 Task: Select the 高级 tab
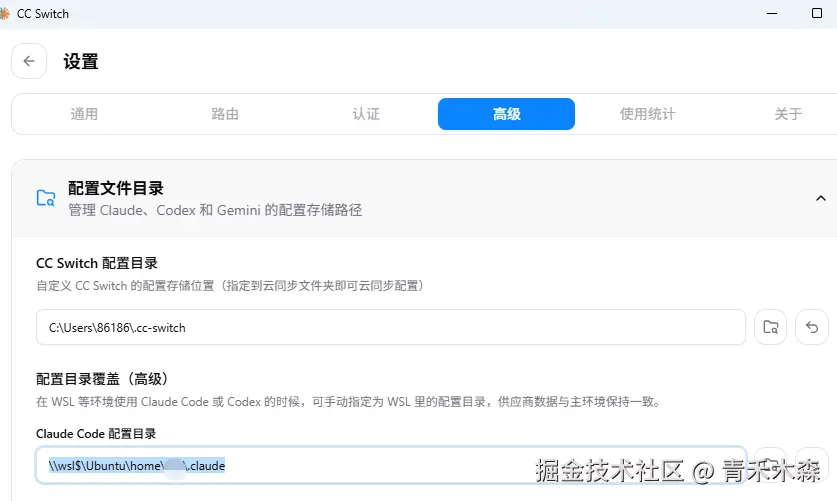507,114
